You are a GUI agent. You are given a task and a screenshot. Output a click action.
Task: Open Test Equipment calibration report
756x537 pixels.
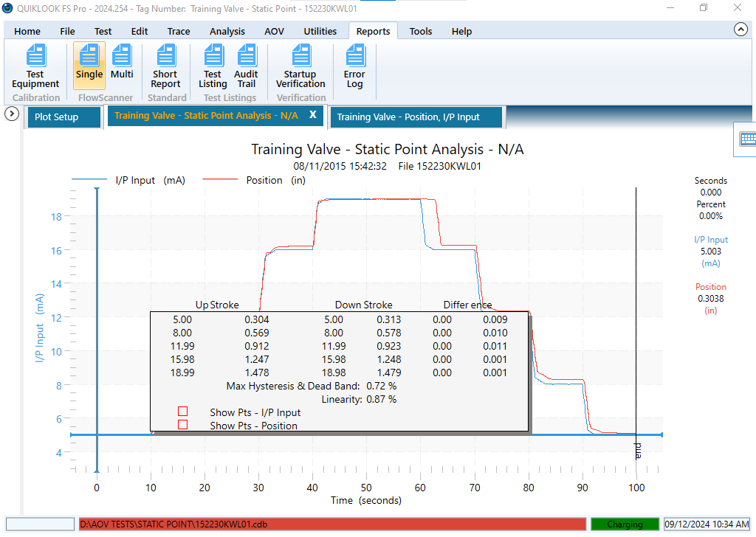point(35,66)
